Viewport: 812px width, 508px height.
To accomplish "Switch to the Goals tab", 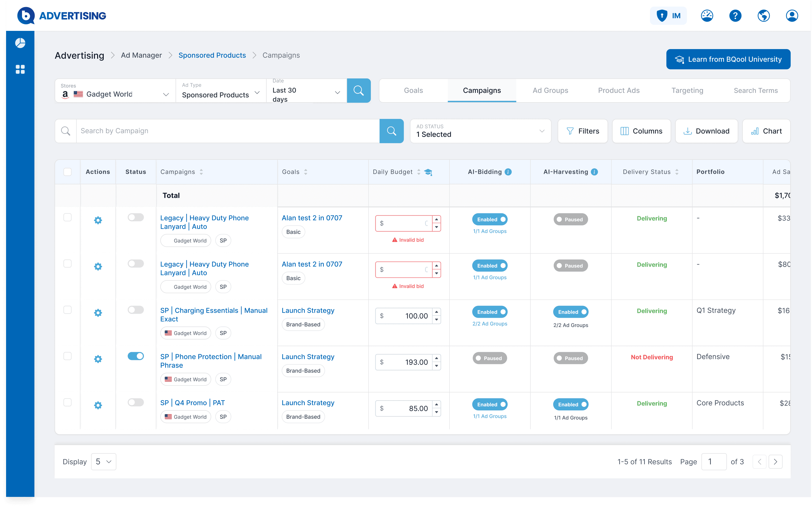I will coord(413,90).
